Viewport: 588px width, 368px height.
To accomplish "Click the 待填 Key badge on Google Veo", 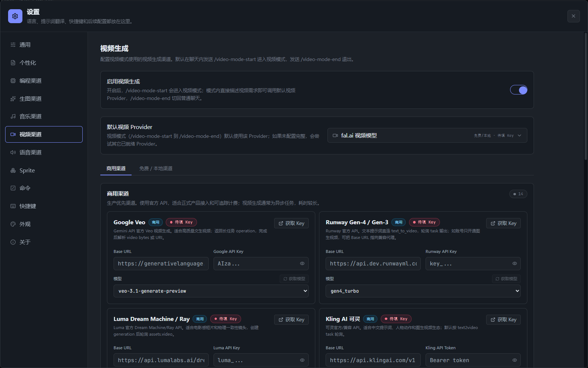I will pyautogui.click(x=182, y=222).
